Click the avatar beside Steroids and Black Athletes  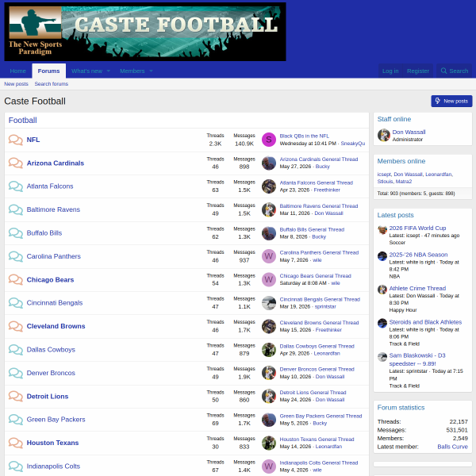pyautogui.click(x=382, y=324)
